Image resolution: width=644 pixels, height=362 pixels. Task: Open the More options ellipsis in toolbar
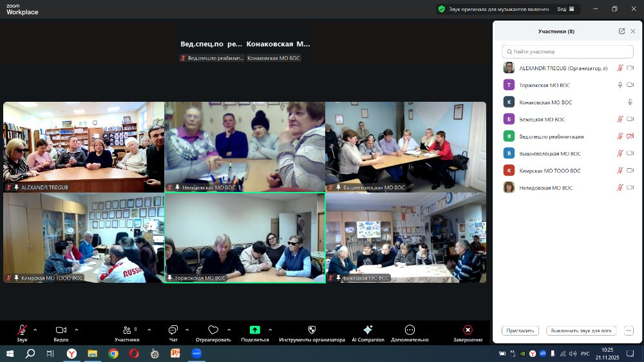pyautogui.click(x=410, y=330)
